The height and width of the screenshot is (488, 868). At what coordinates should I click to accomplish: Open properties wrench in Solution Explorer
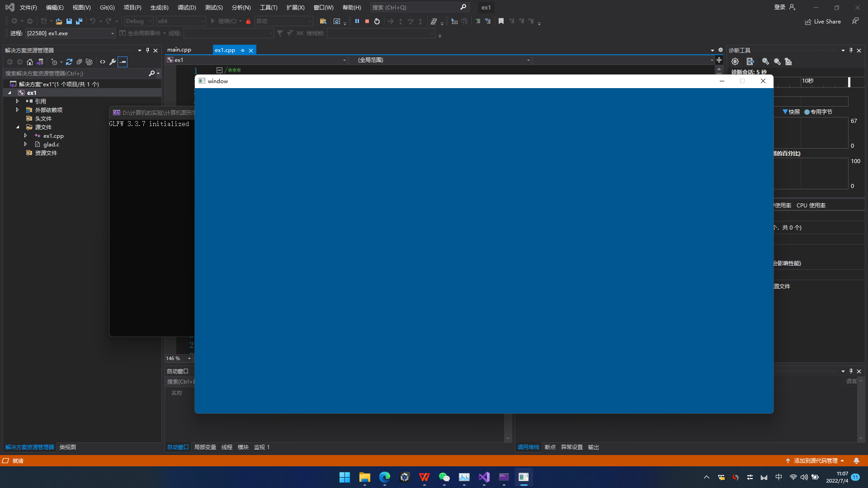tap(113, 62)
